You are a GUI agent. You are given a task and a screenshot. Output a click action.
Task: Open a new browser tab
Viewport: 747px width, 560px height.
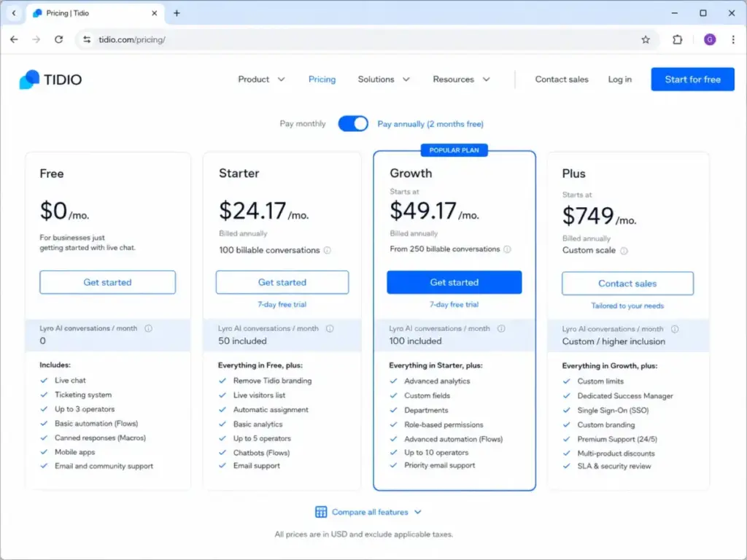pyautogui.click(x=177, y=13)
